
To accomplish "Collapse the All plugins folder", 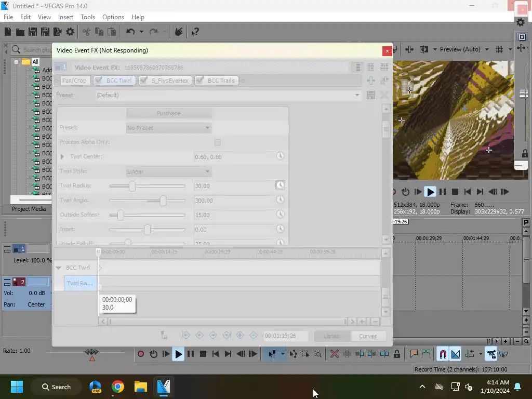I will (x=16, y=62).
